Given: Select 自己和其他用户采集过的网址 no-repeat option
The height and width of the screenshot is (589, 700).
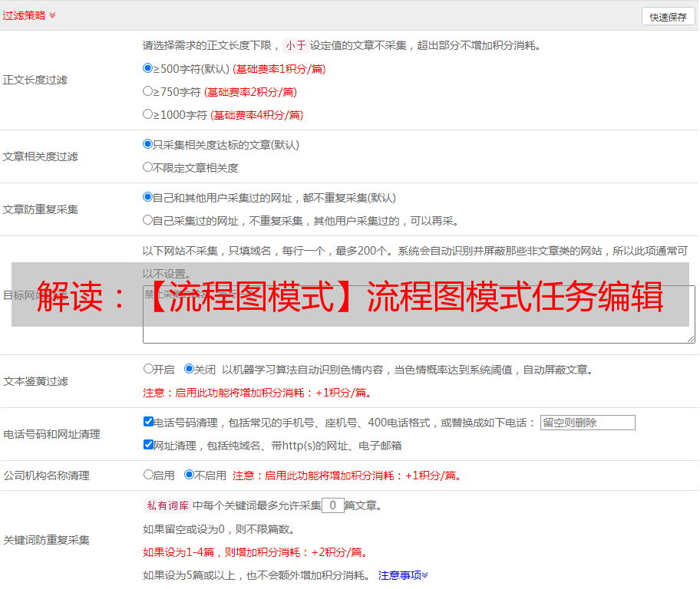Looking at the screenshot, I should 148,197.
